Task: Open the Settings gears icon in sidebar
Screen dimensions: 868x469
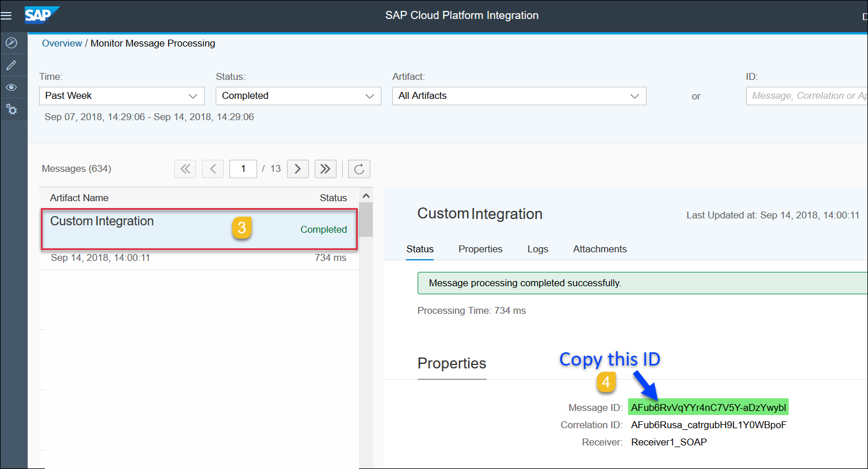Action: point(11,109)
